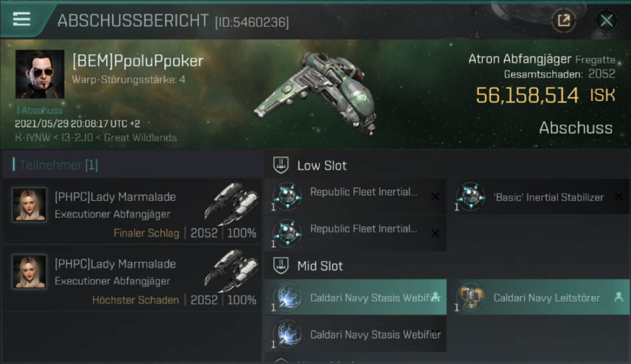Click the [BEM]PpoluPpoker pilot name
Image resolution: width=631 pixels, height=364 pixels.
[x=138, y=61]
